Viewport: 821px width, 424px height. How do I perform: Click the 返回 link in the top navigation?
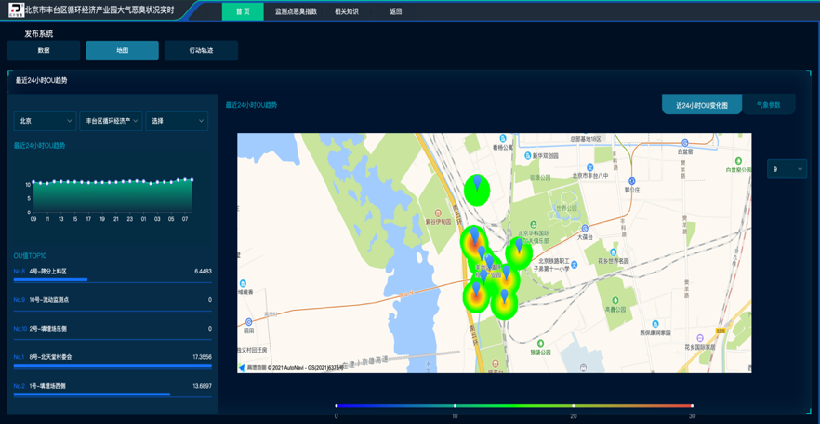396,12
